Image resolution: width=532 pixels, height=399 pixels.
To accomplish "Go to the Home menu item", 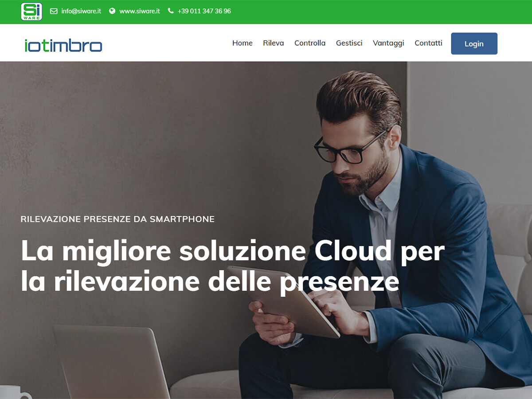I will (243, 43).
